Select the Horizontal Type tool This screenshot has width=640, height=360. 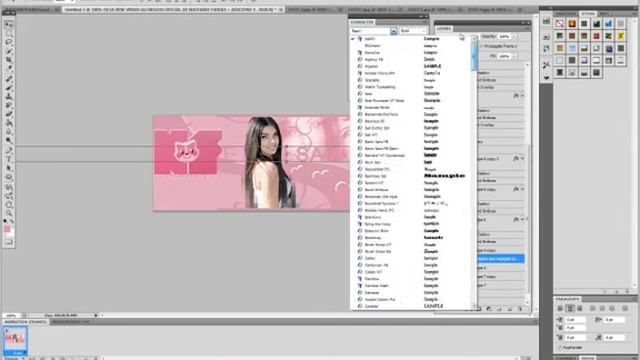click(9, 160)
